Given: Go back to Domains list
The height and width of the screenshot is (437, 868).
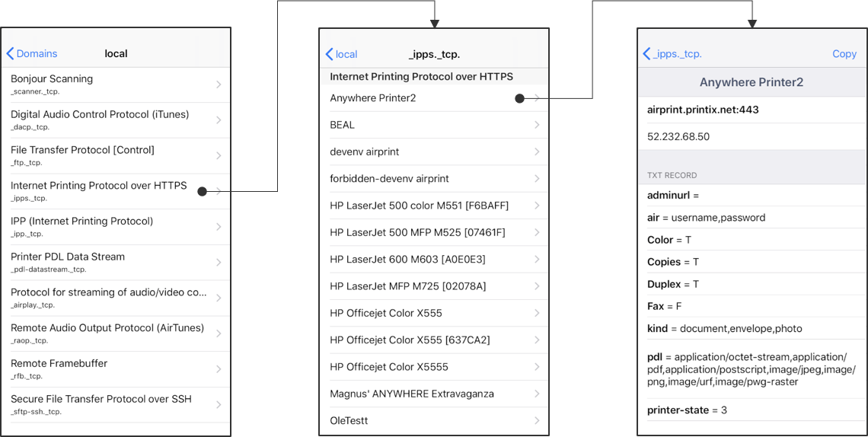Looking at the screenshot, I should pyautogui.click(x=32, y=54).
